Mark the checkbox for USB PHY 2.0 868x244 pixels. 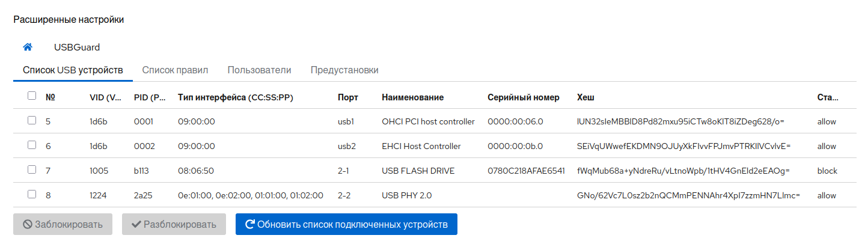(x=32, y=194)
